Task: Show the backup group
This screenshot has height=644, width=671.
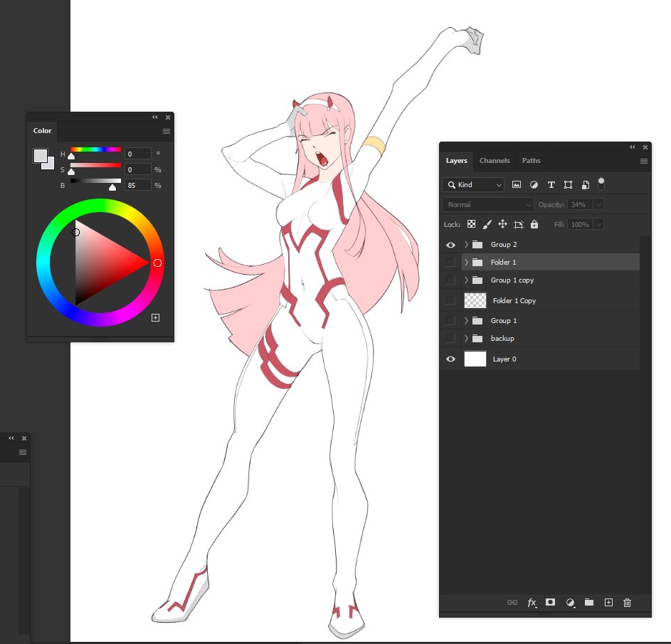Action: click(x=450, y=338)
